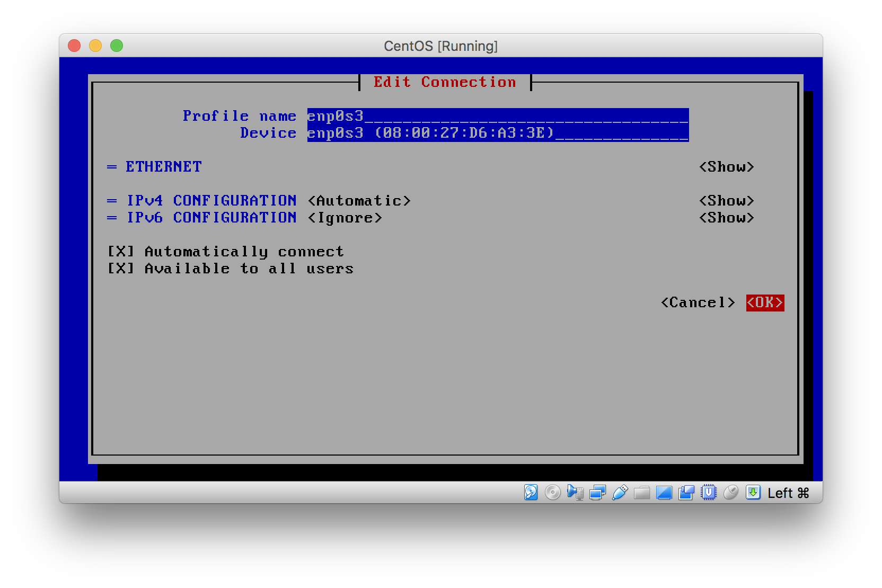Open the audio settings icon
This screenshot has height=588, width=882.
pyautogui.click(x=575, y=493)
